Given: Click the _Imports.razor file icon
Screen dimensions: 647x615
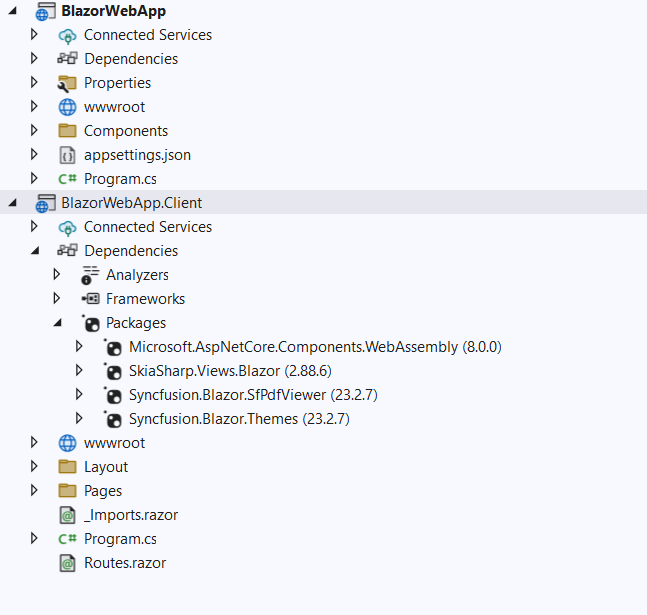Looking at the screenshot, I should 67,515.
